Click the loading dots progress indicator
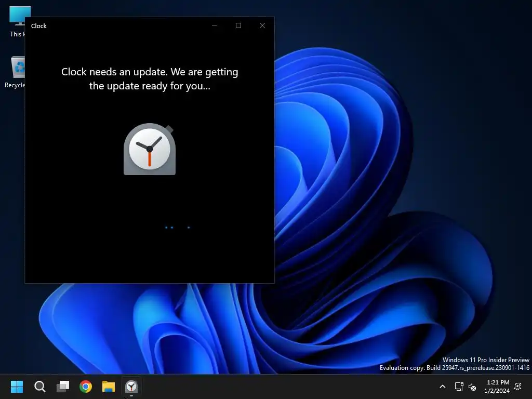The height and width of the screenshot is (399, 532). point(178,228)
